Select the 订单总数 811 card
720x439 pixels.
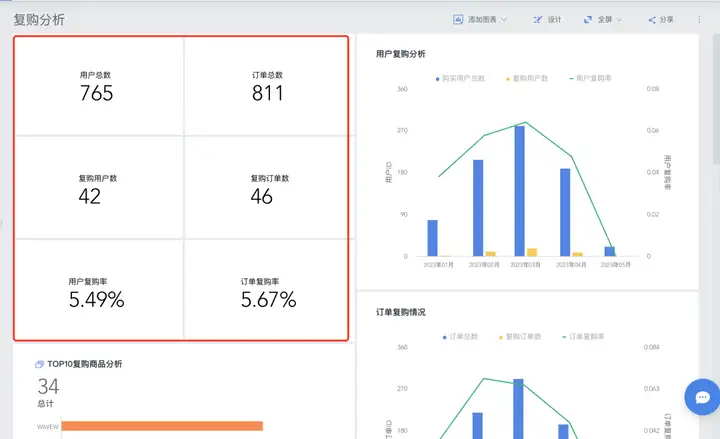[266, 86]
